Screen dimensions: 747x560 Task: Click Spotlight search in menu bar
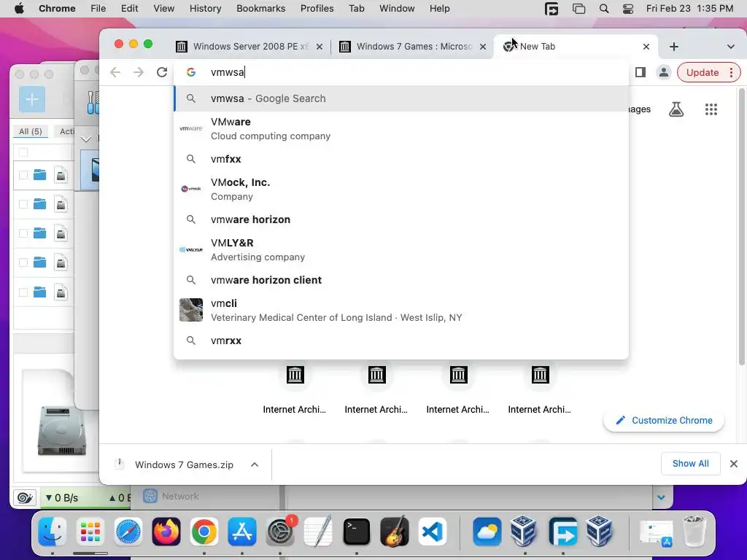click(x=604, y=9)
